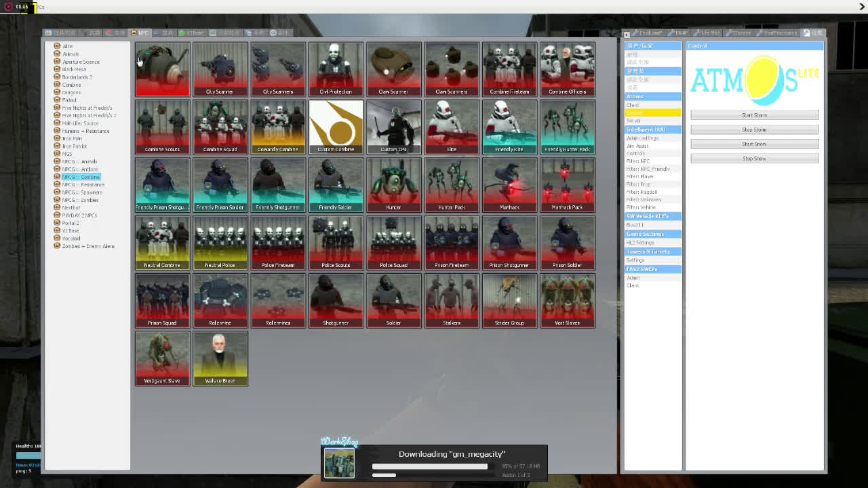Spawn the Friendly Elite NPC
Screen dimensions: 868x488
[509, 127]
